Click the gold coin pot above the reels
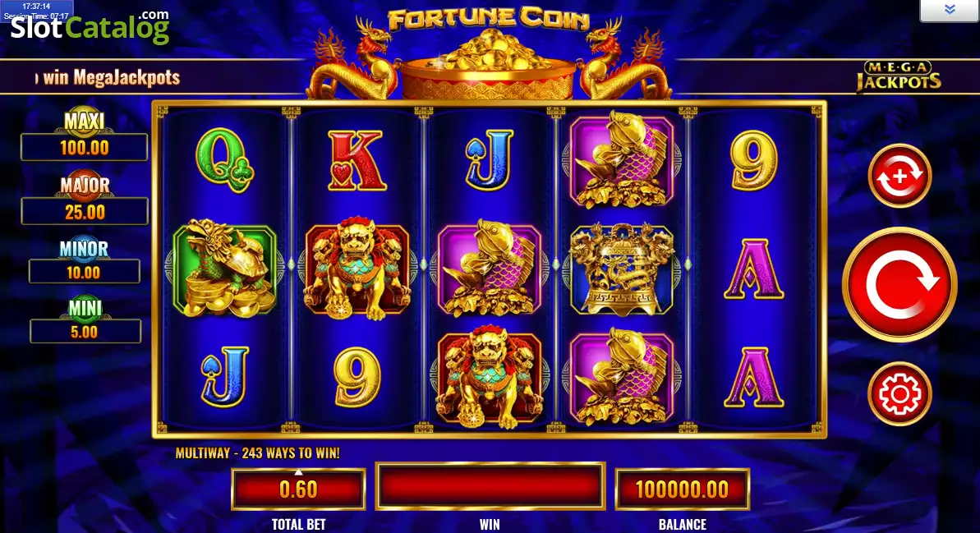Image resolution: width=980 pixels, height=533 pixels. point(488,66)
